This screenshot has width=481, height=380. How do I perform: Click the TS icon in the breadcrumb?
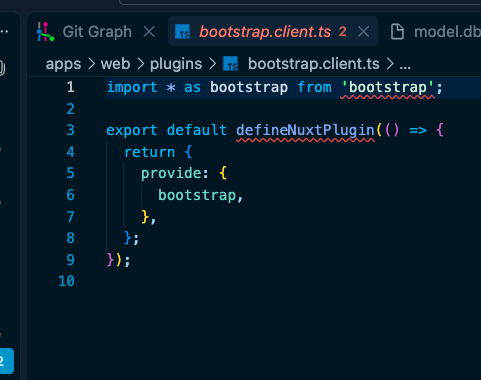tap(231, 64)
